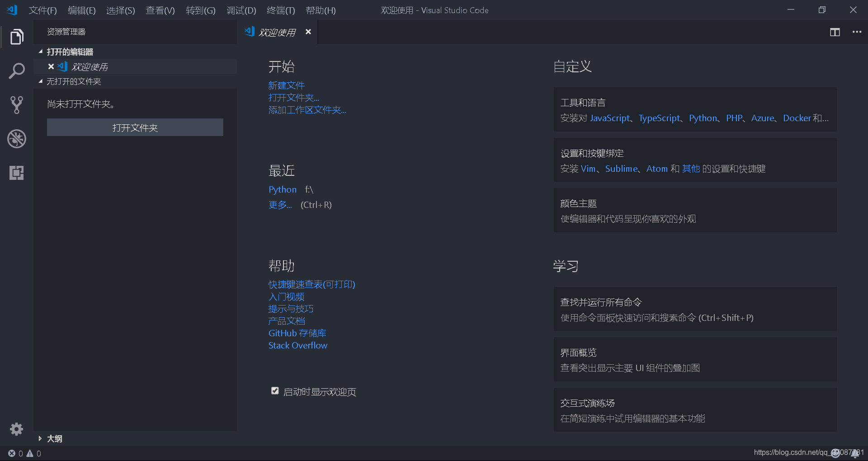
Task: Open the 交互式演练场 card
Action: click(x=695, y=410)
